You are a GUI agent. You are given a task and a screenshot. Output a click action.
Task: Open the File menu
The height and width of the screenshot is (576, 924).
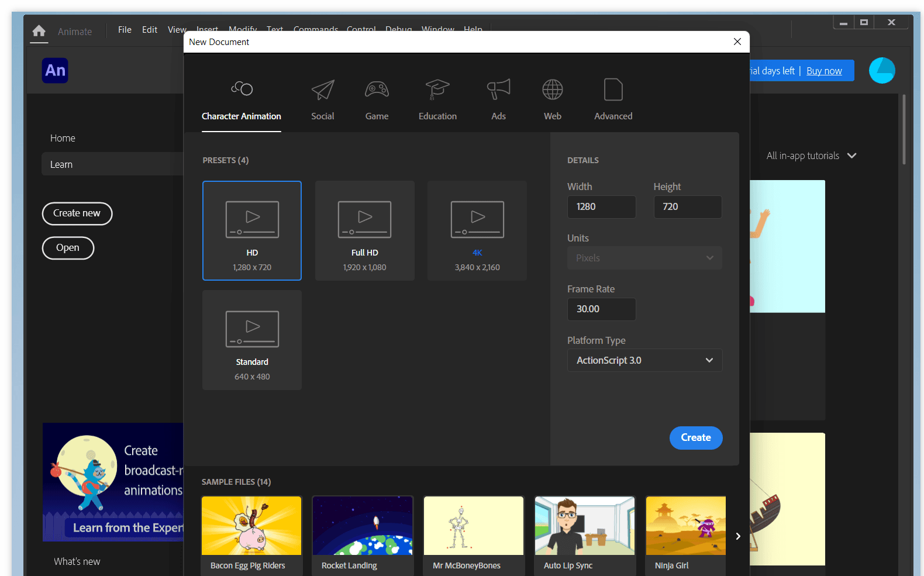pos(125,30)
